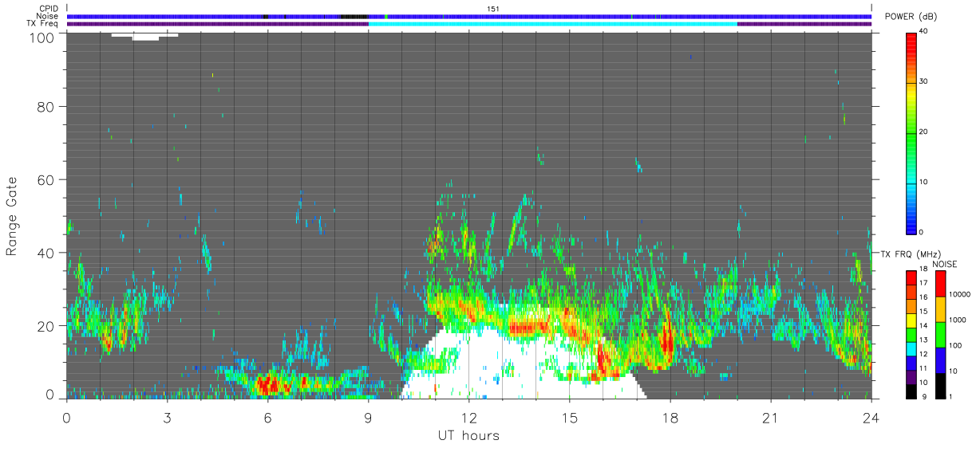Click the "6" tick on UT hours axis
This screenshot has height=452, width=980.
pos(267,417)
